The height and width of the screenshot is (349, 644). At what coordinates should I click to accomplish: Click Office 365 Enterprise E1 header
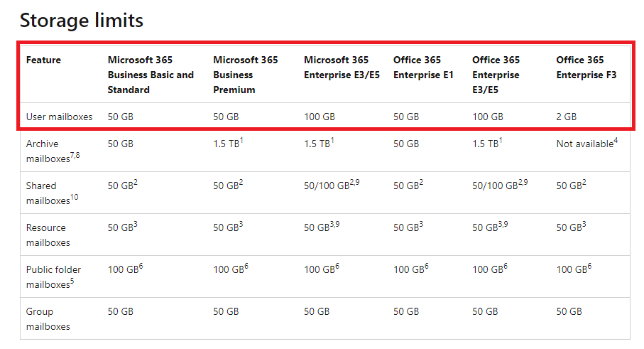pos(423,68)
